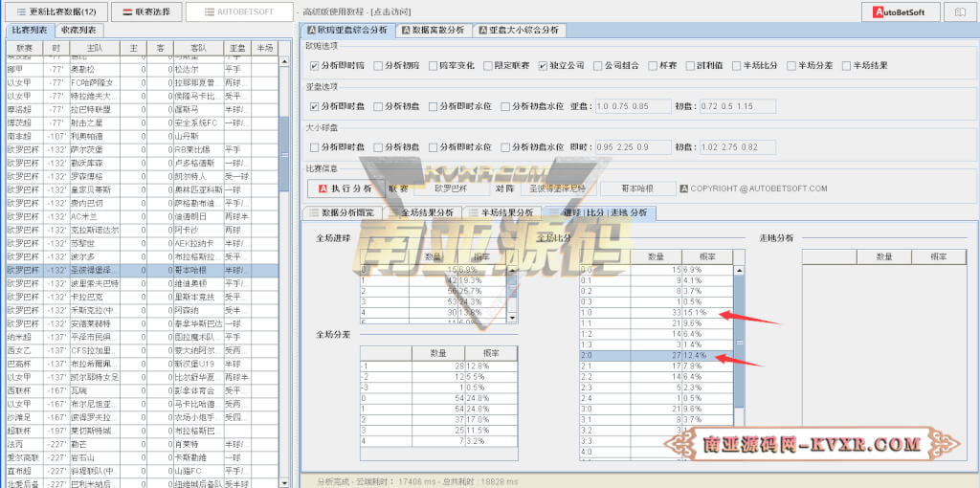The width and height of the screenshot is (980, 488).
Task: Click the 更新比赛数据(12) button
Action: click(56, 11)
